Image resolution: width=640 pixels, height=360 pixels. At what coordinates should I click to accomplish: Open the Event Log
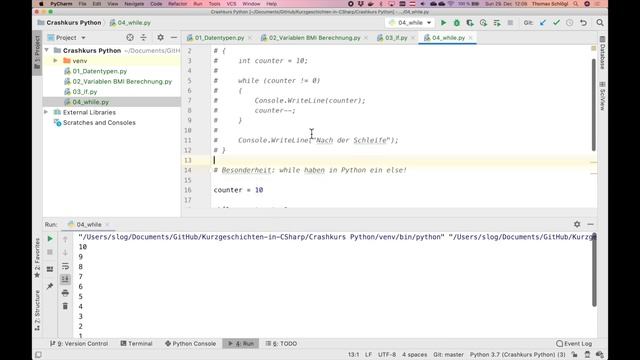tap(574, 344)
